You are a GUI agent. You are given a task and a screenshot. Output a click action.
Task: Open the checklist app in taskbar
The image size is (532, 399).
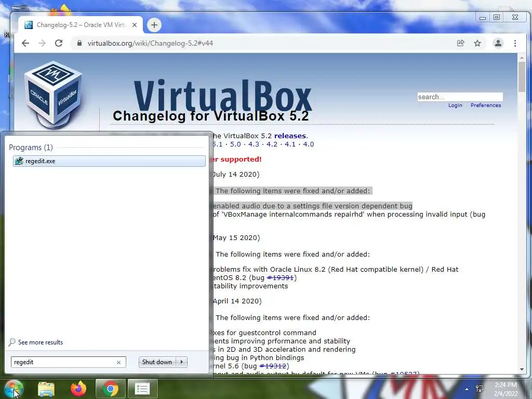pos(142,389)
